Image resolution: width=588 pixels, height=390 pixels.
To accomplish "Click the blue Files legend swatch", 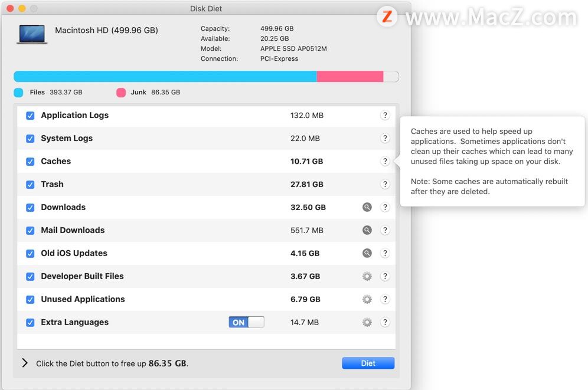I will pos(18,93).
